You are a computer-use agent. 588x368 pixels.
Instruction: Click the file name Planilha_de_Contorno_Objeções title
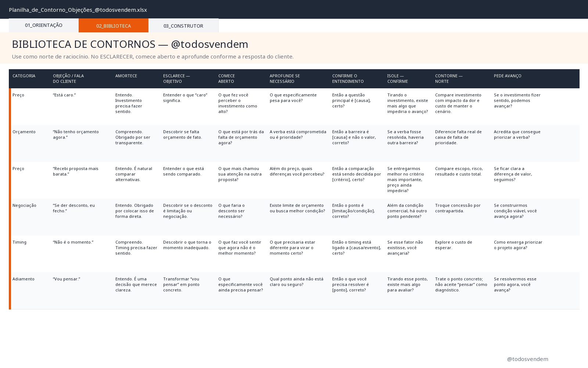point(78,10)
